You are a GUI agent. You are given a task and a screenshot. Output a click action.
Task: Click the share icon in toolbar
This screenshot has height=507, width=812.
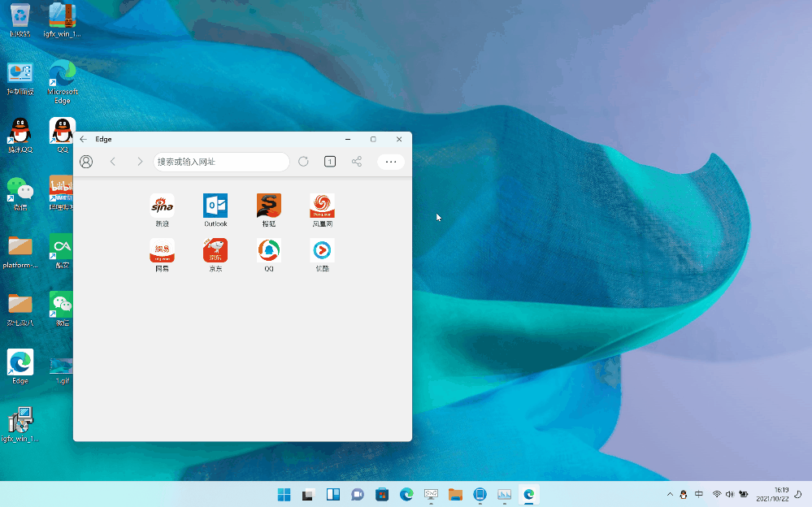click(357, 162)
